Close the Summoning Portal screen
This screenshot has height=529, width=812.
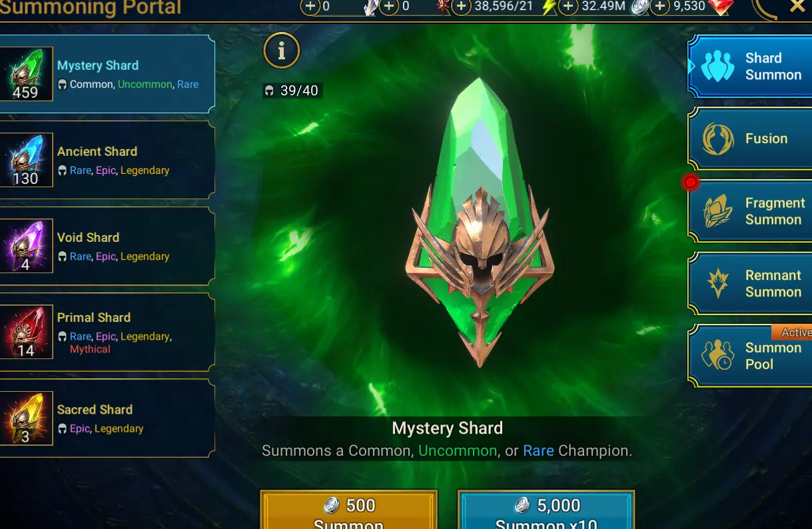[x=797, y=7]
